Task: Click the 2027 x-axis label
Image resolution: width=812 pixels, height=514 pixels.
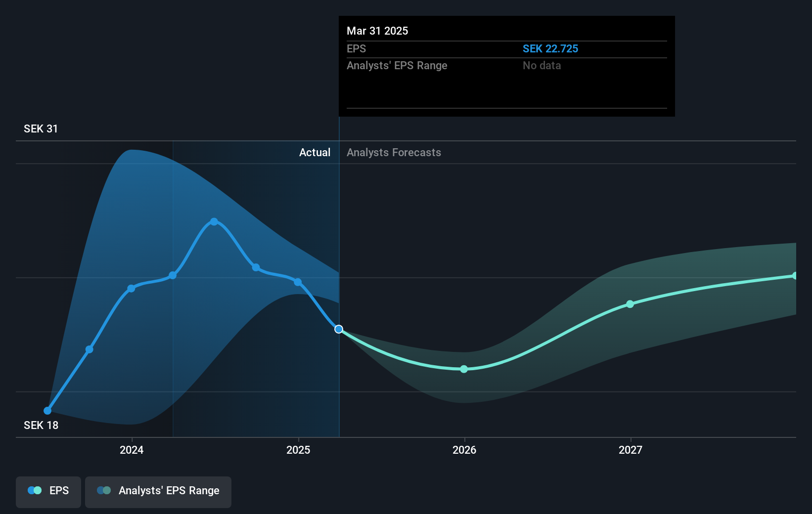Action: click(x=631, y=450)
